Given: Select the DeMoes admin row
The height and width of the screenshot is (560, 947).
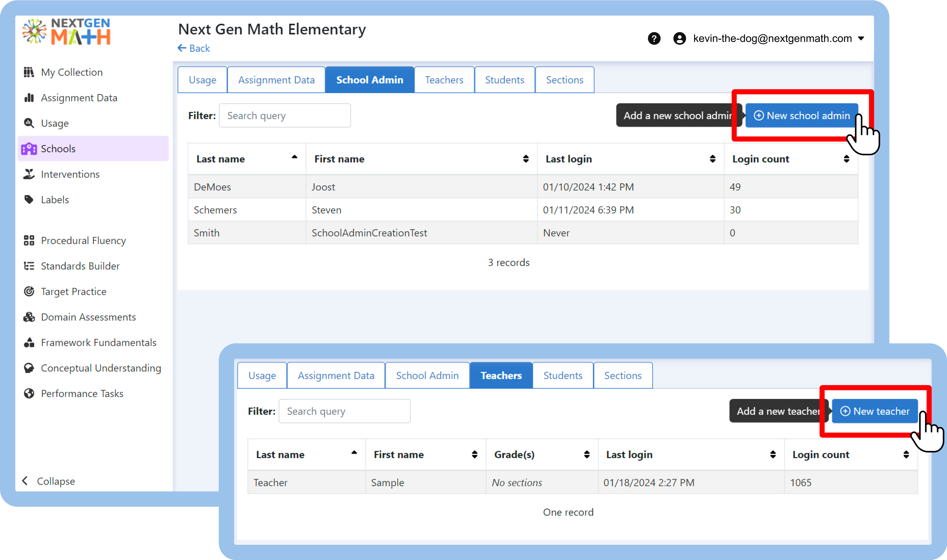Looking at the screenshot, I should coord(522,187).
